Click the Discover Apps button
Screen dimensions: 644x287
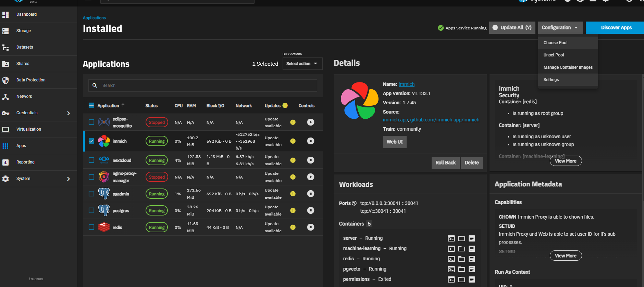click(x=616, y=28)
